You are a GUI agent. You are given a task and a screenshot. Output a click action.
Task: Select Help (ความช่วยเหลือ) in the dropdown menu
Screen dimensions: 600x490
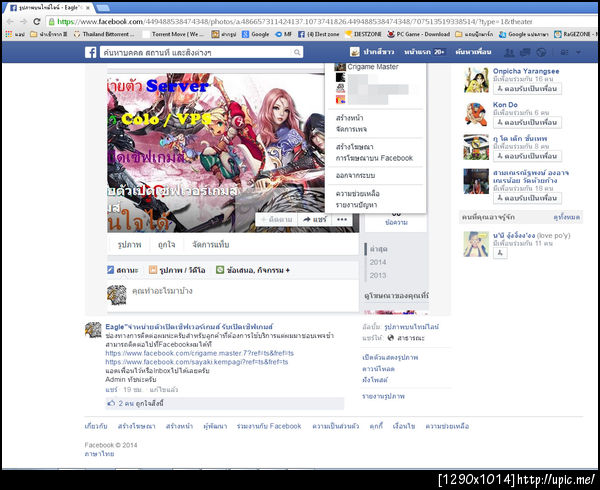coord(357,194)
